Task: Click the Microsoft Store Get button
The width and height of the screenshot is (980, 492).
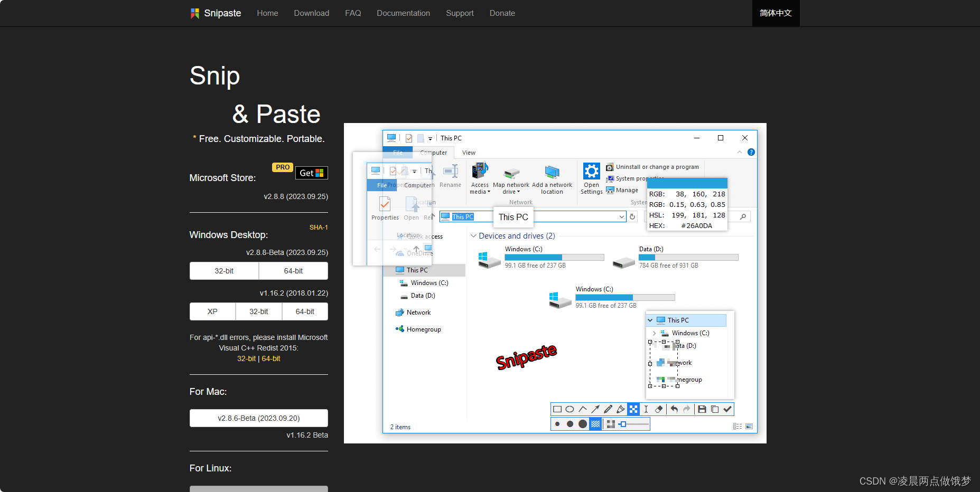Action: coord(312,173)
